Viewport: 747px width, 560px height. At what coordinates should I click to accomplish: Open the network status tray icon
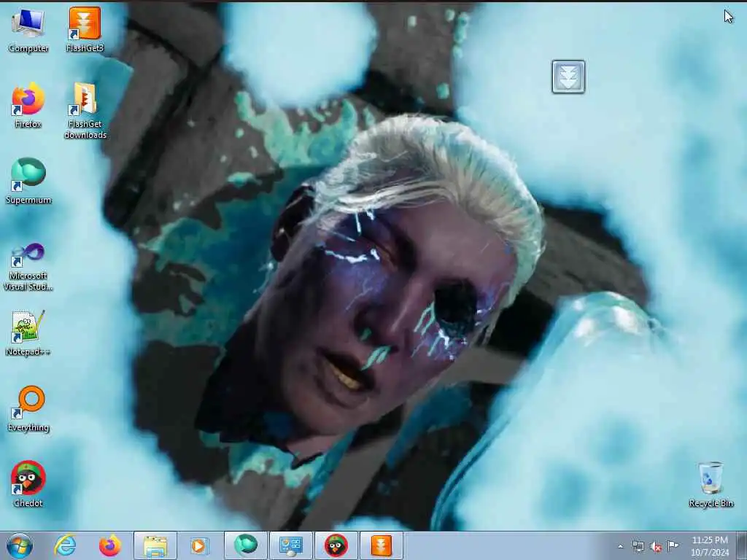point(638,546)
